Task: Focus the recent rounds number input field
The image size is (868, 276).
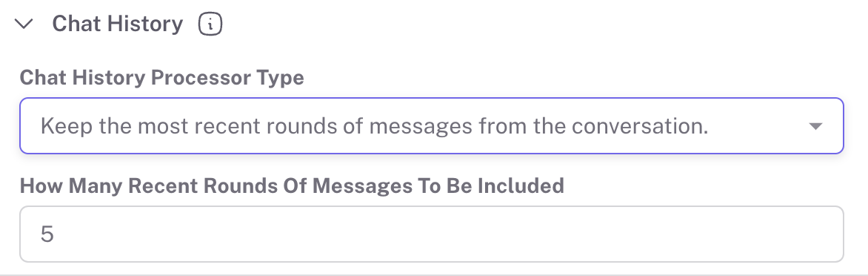Action: click(432, 234)
